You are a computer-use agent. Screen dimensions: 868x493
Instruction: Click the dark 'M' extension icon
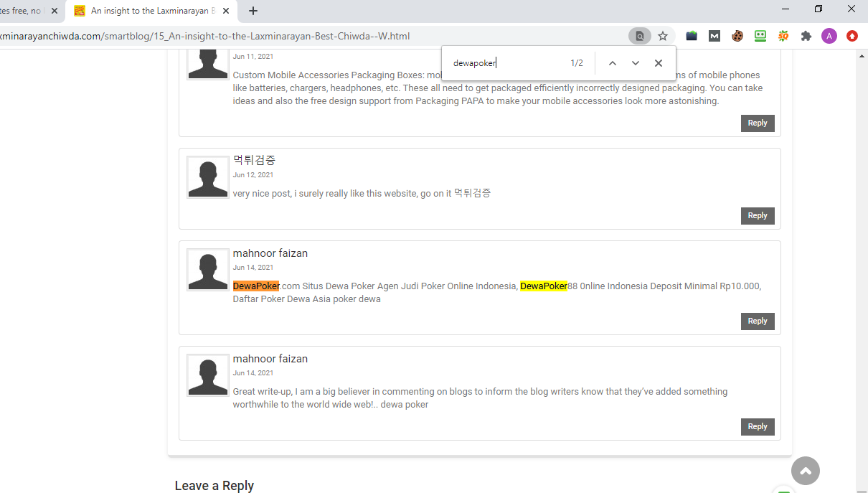click(714, 35)
